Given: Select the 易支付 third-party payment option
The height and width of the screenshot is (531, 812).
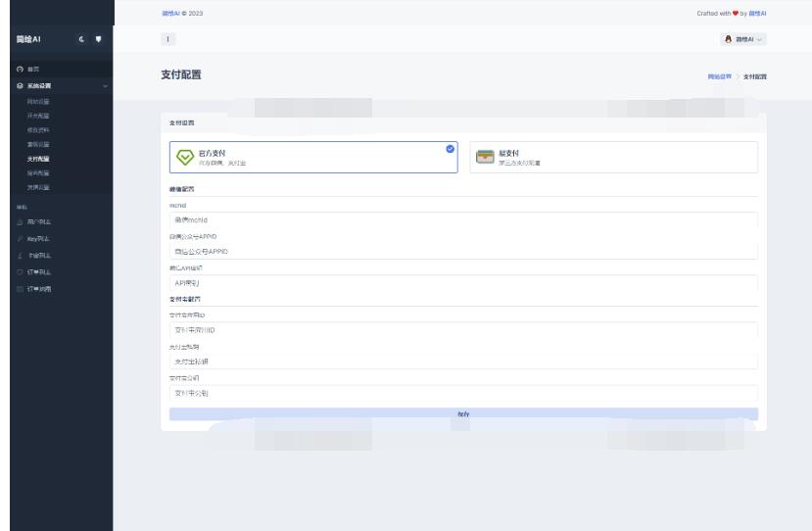Looking at the screenshot, I should click(x=612, y=157).
